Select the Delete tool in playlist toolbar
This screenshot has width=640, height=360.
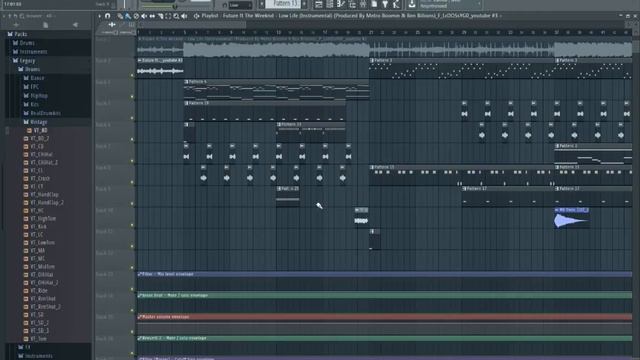(x=136, y=16)
